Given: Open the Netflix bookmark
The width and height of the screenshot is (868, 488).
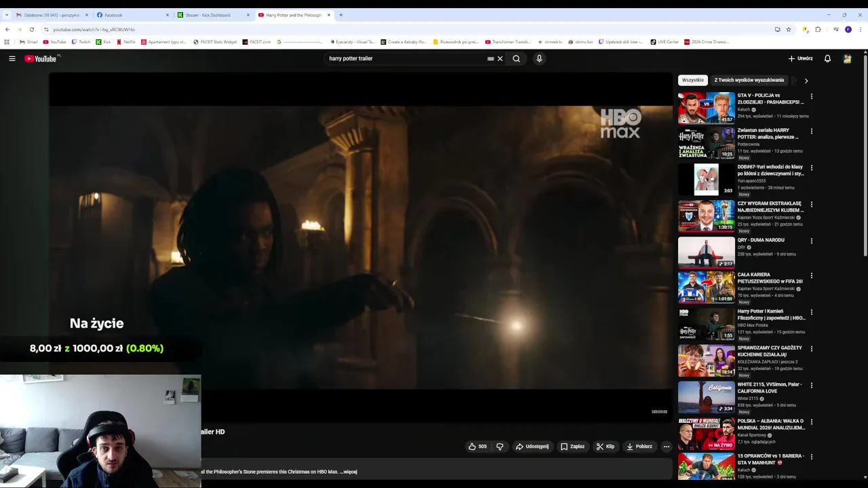Looking at the screenshot, I should click(126, 42).
